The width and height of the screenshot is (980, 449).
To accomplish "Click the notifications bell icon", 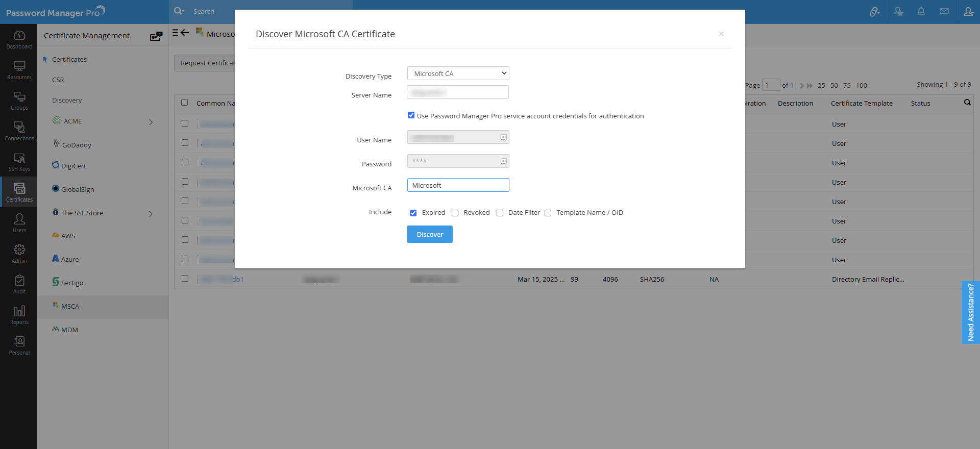I will point(921,11).
